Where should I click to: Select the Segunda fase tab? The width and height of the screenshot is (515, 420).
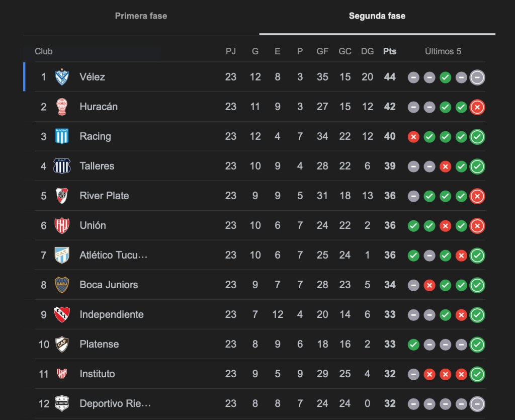point(377,16)
